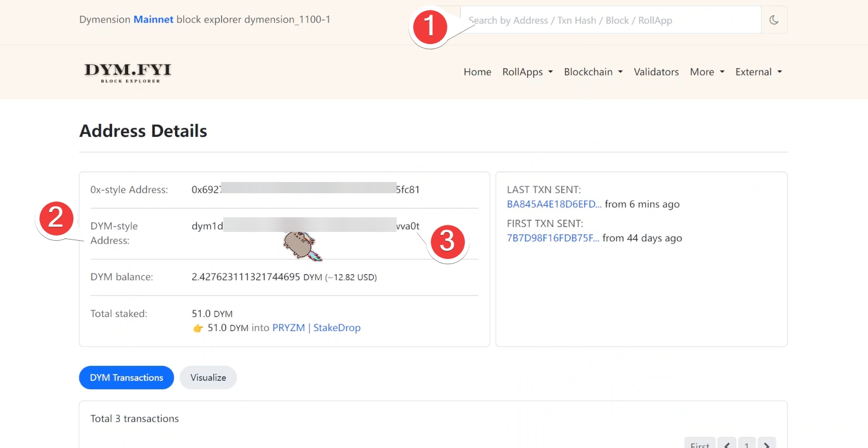Viewport: 868px width, 448px height.
Task: Open the Validators page
Action: (656, 72)
